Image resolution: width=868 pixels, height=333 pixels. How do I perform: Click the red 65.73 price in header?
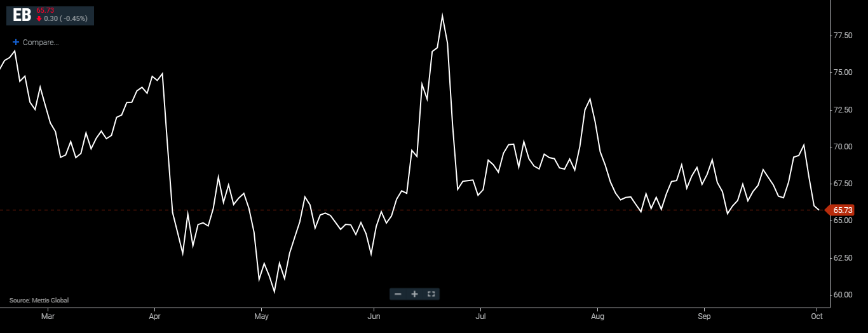click(x=45, y=10)
